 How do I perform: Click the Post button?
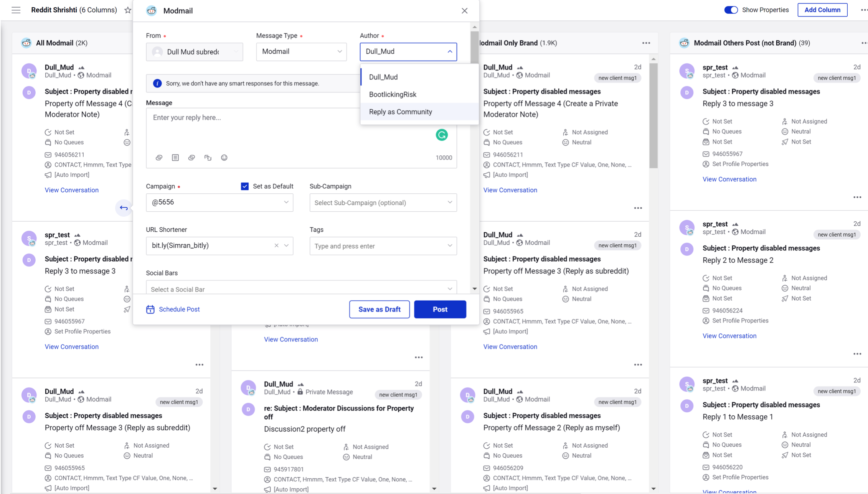click(x=440, y=309)
